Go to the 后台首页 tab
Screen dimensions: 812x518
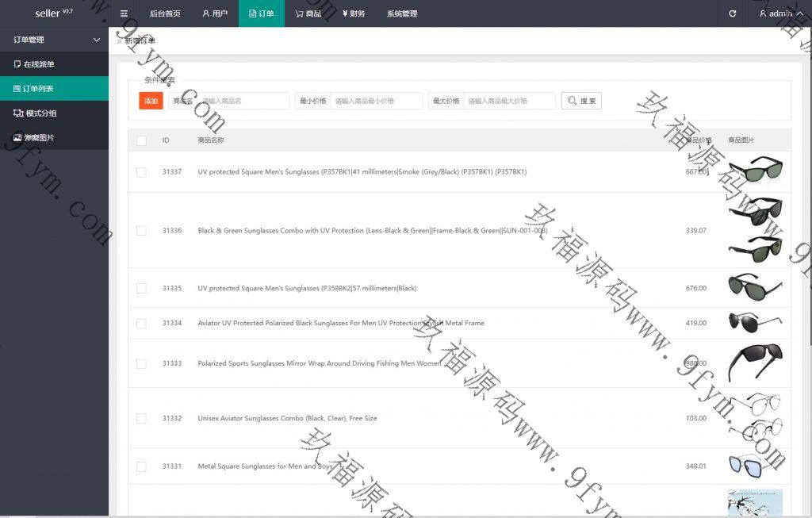(x=165, y=13)
